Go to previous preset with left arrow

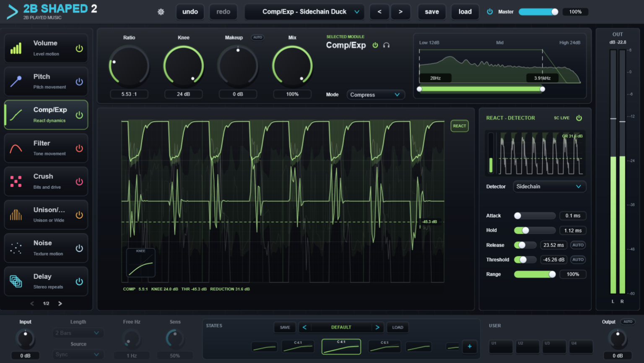click(379, 12)
